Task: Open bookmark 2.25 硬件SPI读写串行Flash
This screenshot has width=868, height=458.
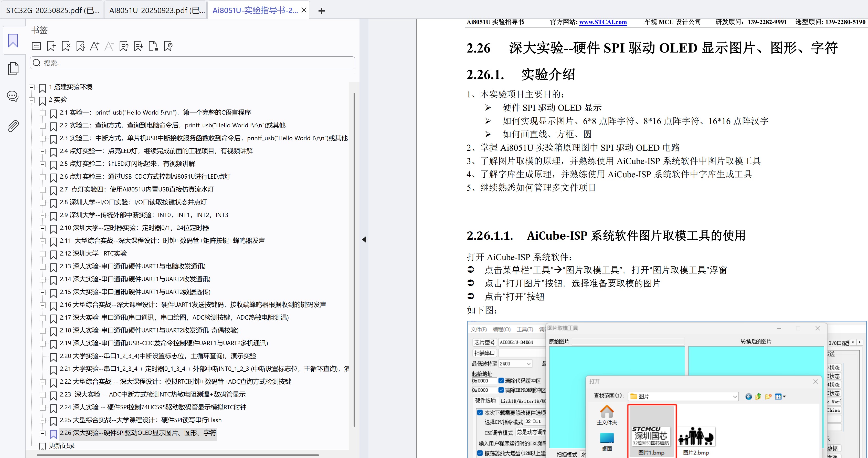Action: coord(141,420)
